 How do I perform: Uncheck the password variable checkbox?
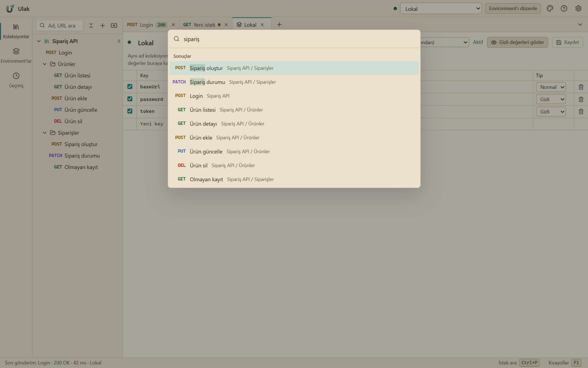(130, 99)
